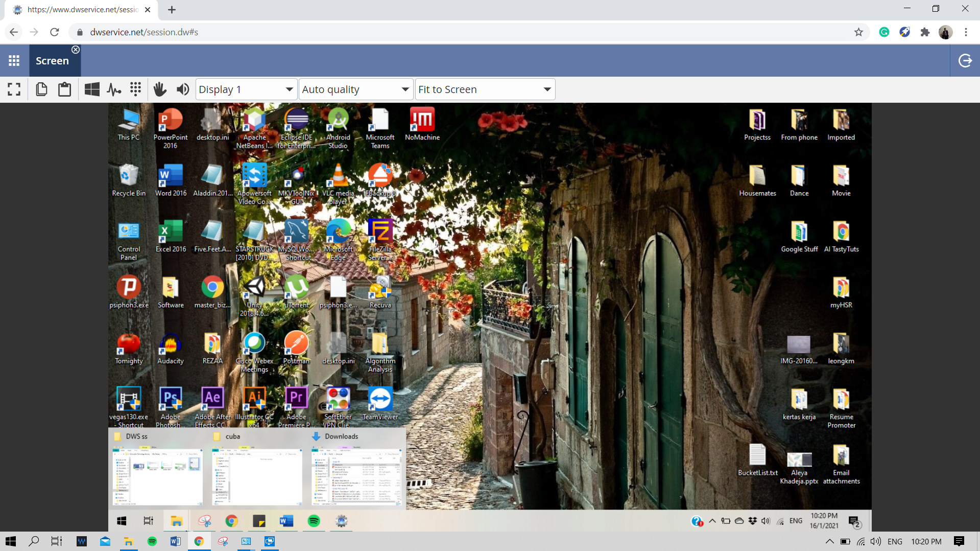980x551 pixels.
Task: Open Android Studio shortcut
Action: tap(338, 128)
